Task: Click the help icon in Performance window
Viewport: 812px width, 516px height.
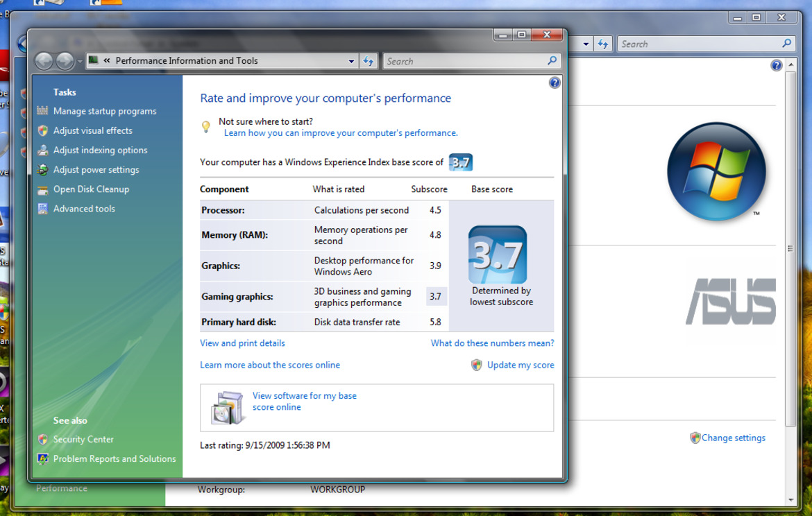Action: pyautogui.click(x=555, y=83)
